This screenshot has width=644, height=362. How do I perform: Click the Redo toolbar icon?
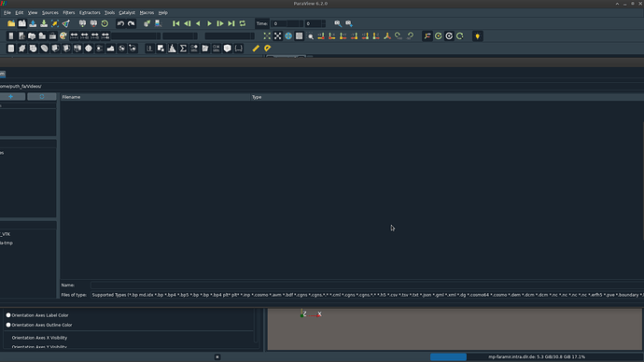[x=131, y=23]
